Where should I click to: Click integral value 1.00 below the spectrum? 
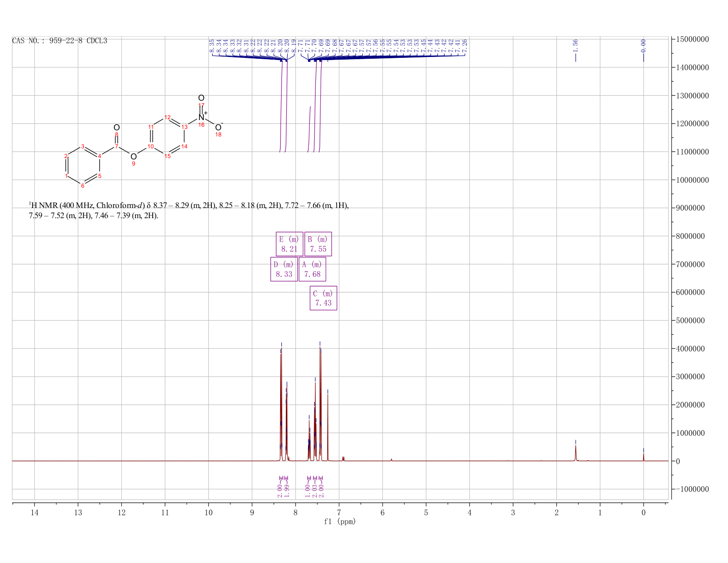308,491
